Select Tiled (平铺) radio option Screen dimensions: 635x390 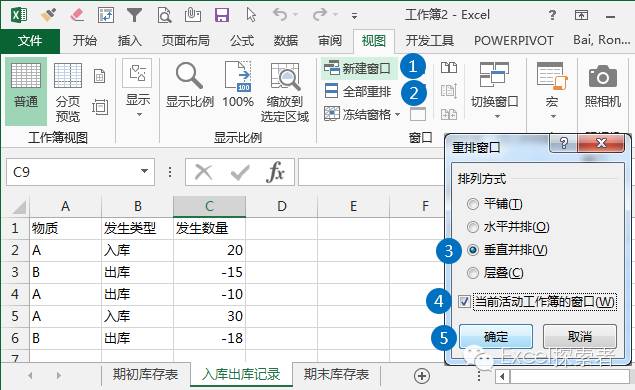pyautogui.click(x=473, y=204)
